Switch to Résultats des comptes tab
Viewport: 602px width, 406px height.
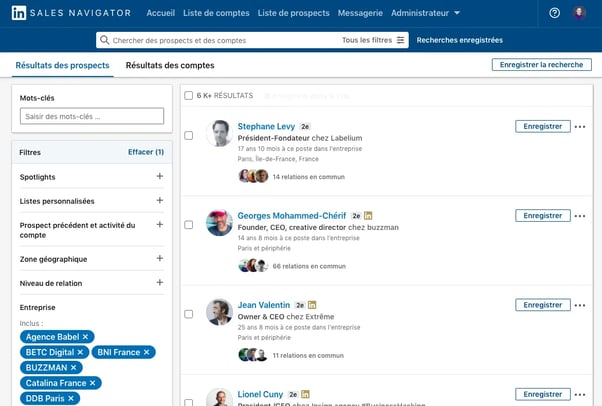pyautogui.click(x=170, y=65)
